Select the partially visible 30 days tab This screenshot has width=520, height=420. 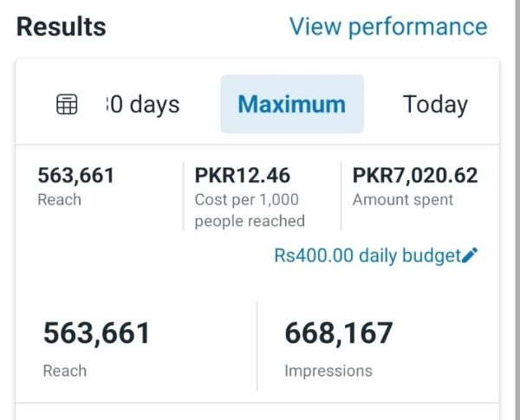click(x=142, y=105)
